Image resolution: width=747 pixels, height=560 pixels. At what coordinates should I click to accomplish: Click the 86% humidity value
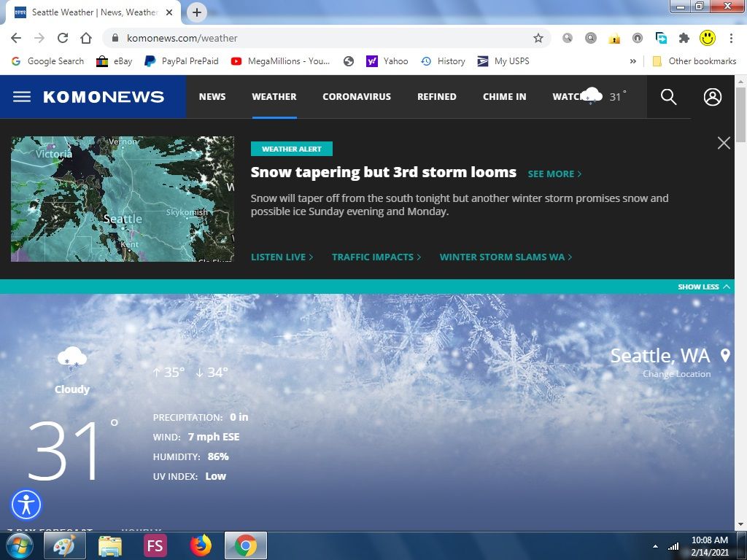(218, 456)
